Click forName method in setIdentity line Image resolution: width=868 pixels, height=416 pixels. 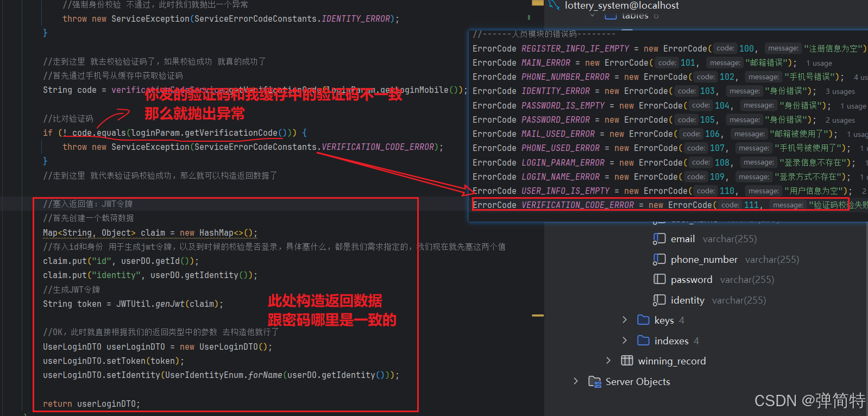pos(265,375)
